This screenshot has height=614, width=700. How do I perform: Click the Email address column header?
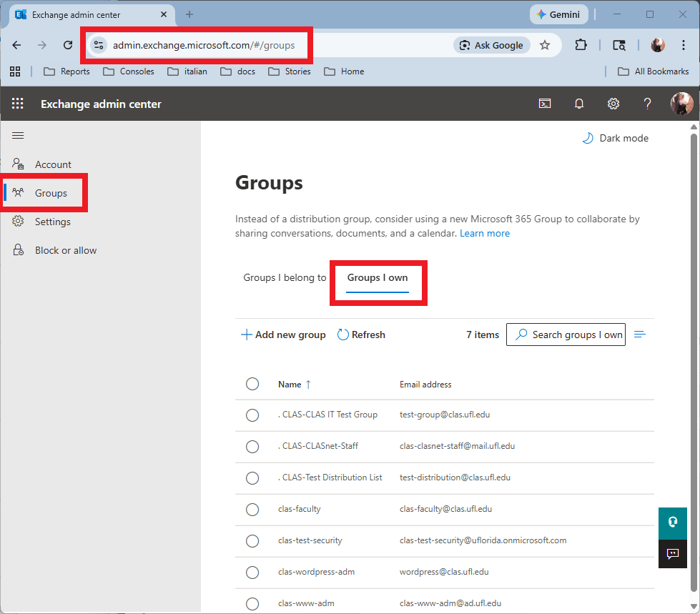click(425, 384)
